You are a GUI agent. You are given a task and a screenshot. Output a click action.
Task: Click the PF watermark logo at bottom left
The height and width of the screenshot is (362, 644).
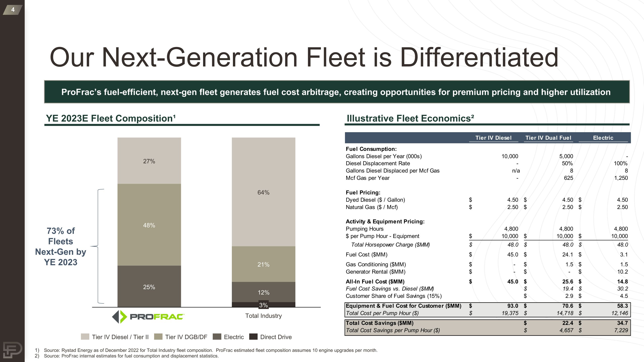[12, 350]
